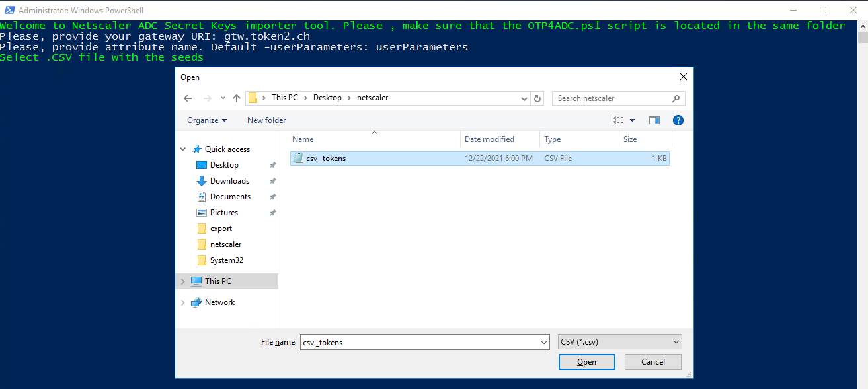Show the preview pane
Image resolution: width=868 pixels, height=389 pixels.
pos(654,120)
